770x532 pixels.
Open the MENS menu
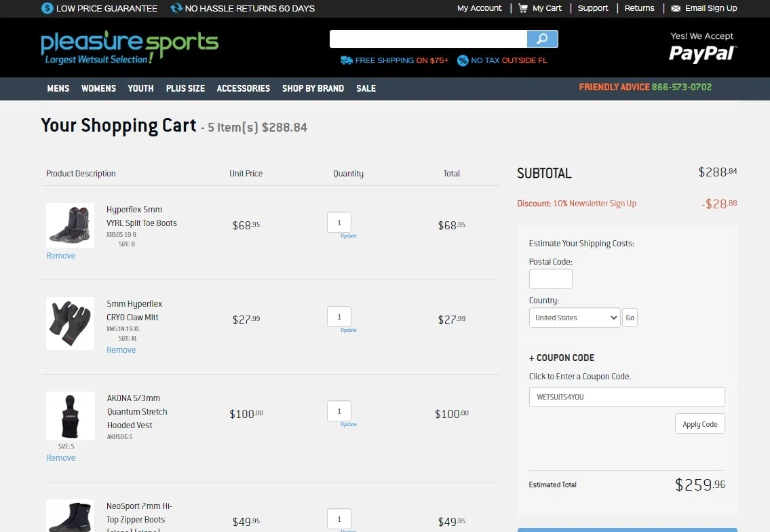(x=58, y=88)
